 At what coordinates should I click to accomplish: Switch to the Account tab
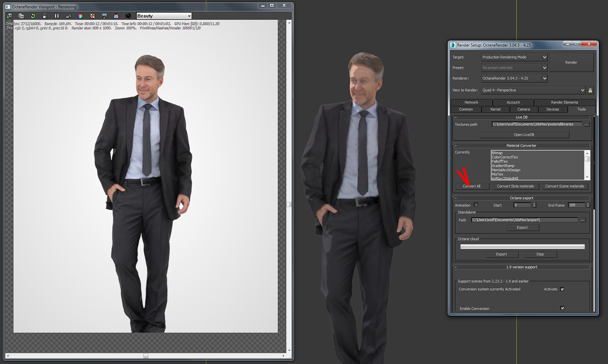[x=513, y=102]
